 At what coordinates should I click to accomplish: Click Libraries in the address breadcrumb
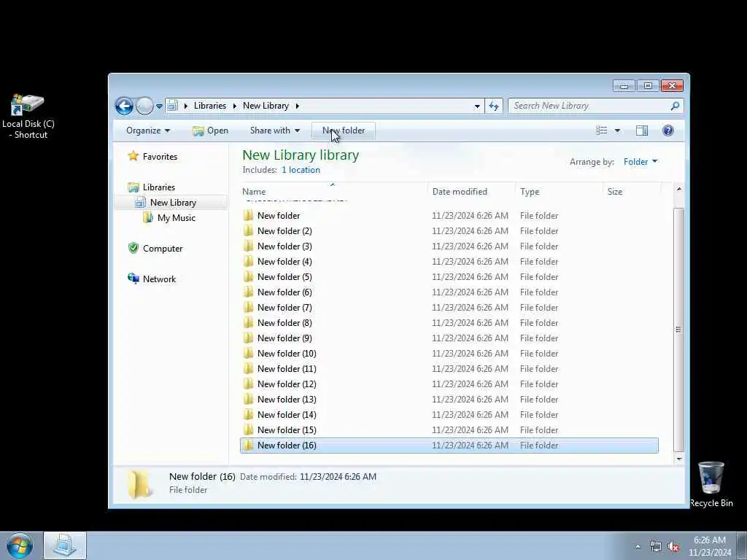click(209, 106)
